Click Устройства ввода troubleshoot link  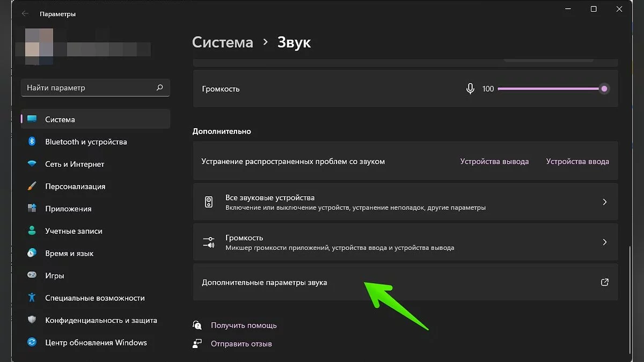(577, 161)
